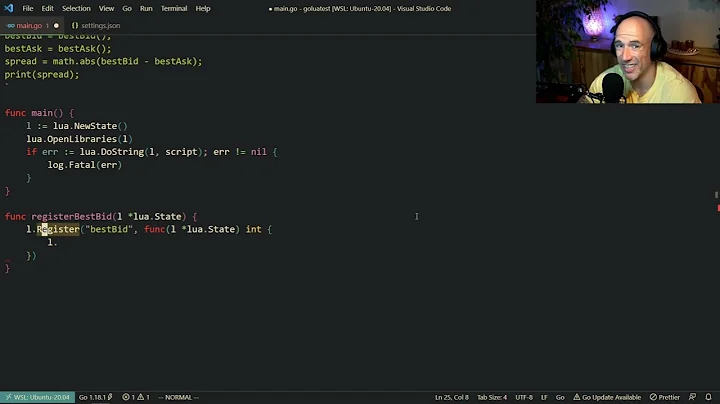Open the Help menu

(202, 8)
